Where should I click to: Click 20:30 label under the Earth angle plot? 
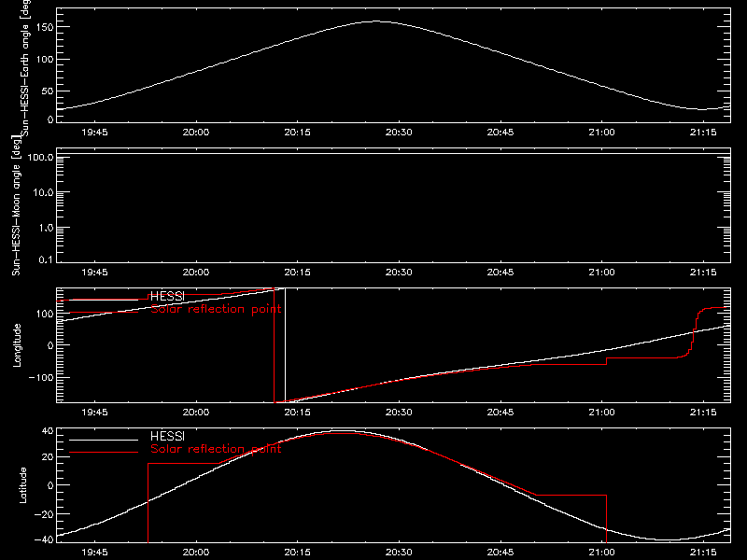click(399, 133)
